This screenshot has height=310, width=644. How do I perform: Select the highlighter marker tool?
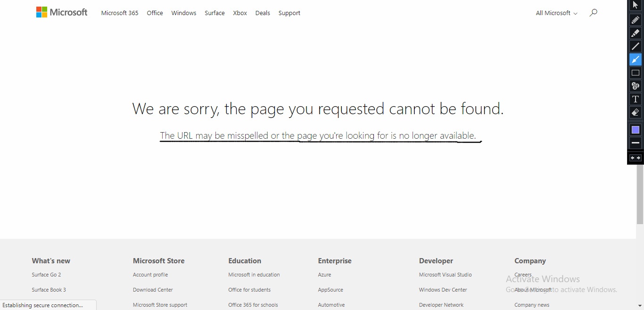pos(635,33)
